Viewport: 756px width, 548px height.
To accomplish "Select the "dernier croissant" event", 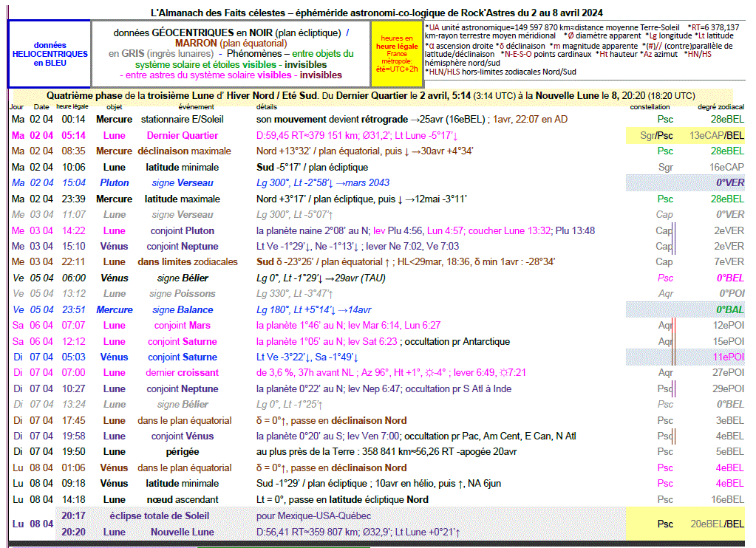I will 183,372.
